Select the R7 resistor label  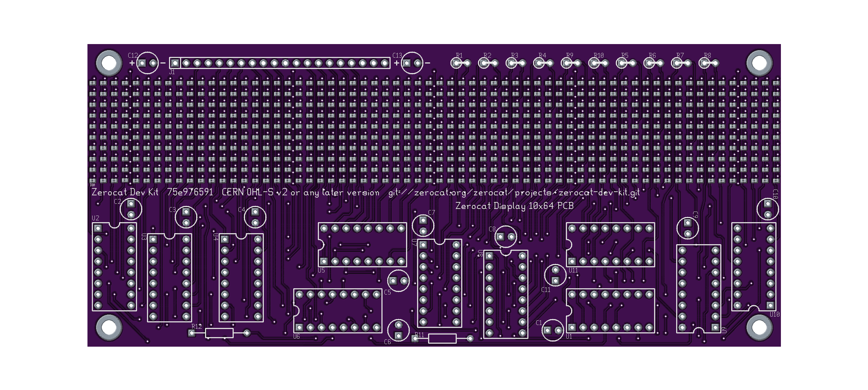click(x=680, y=55)
